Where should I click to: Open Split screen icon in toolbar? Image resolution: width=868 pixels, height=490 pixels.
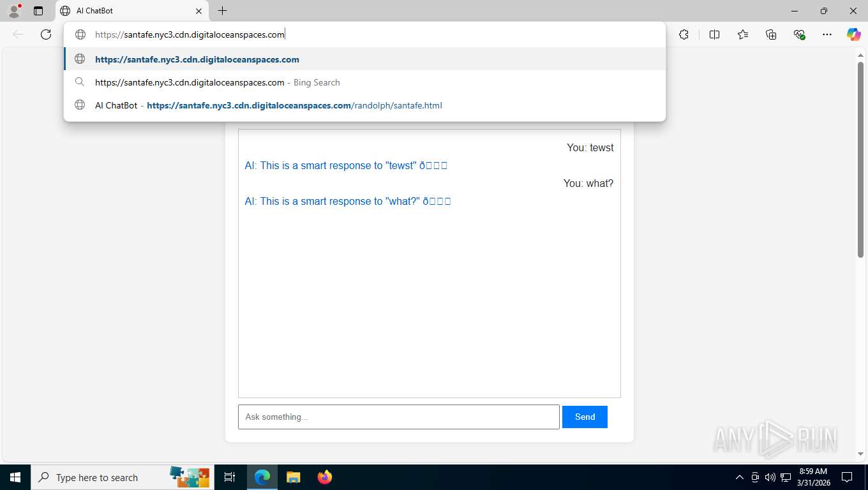tap(714, 34)
